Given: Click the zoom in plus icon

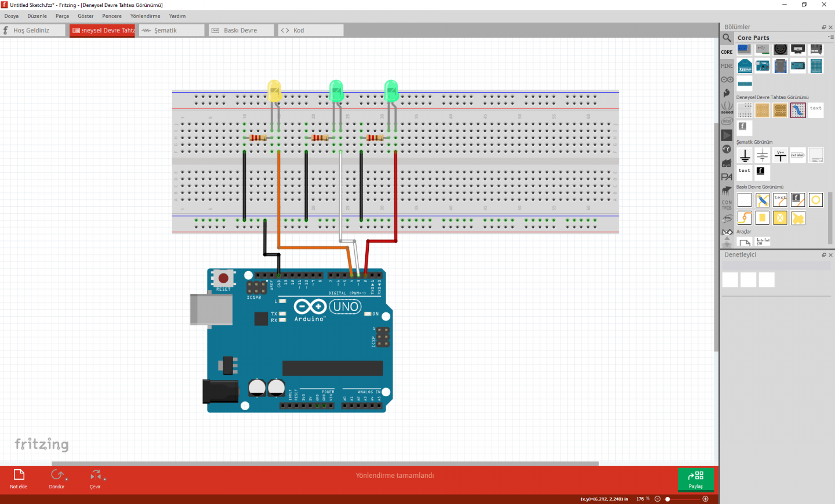Looking at the screenshot, I should tap(705, 499).
